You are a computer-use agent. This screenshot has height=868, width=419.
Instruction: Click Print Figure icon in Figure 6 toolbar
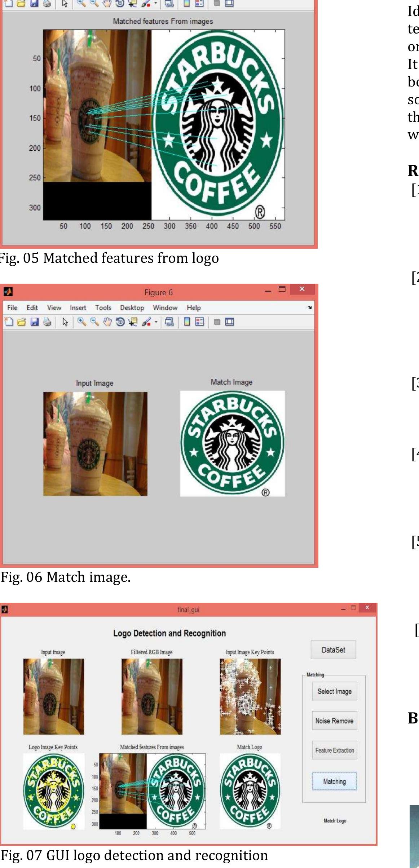[x=47, y=322]
